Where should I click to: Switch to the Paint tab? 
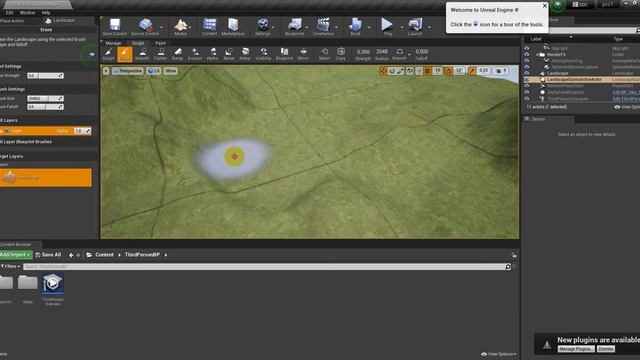160,43
